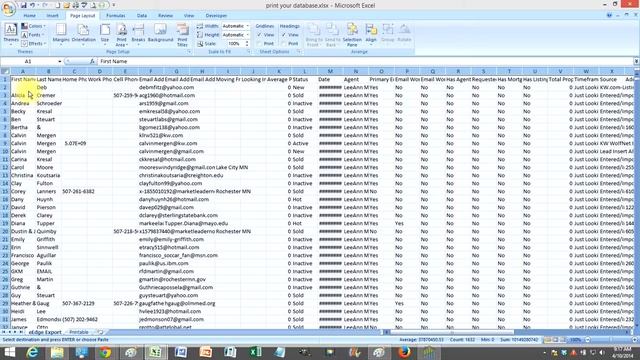Open the paper Size menu
The image size is (640, 360).
pyautogui.click(x=105, y=34)
